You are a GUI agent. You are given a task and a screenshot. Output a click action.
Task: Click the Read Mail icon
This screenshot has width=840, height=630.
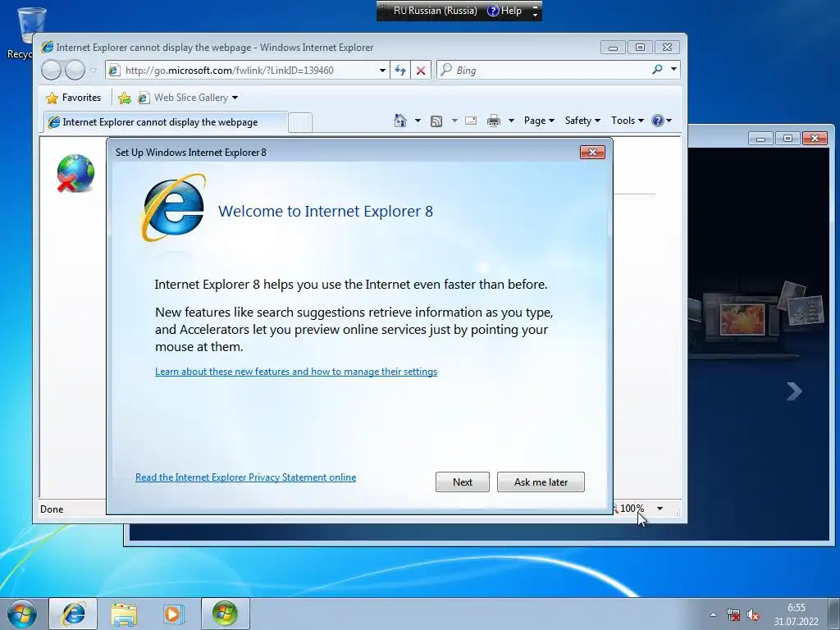pyautogui.click(x=471, y=121)
